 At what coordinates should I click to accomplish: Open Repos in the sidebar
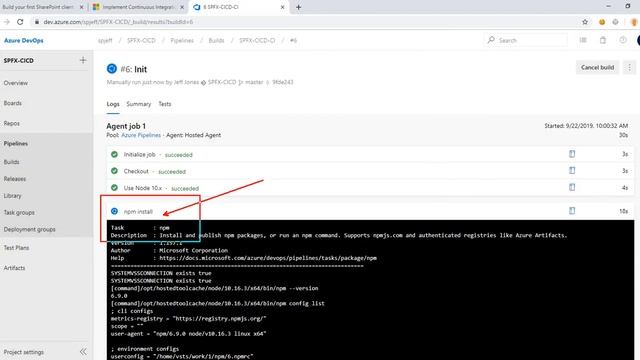click(11, 123)
